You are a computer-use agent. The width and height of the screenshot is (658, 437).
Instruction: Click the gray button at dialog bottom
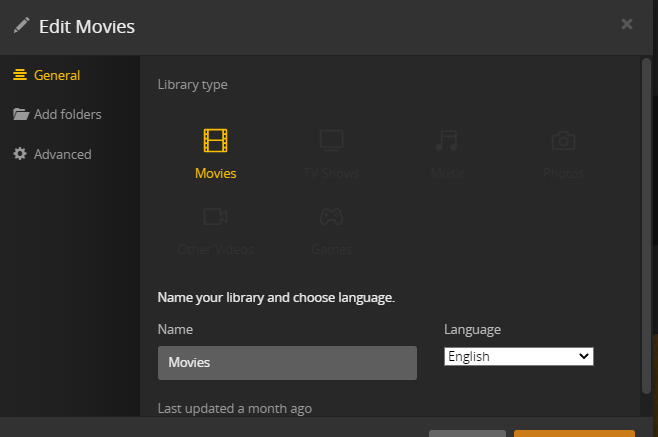[467, 433]
